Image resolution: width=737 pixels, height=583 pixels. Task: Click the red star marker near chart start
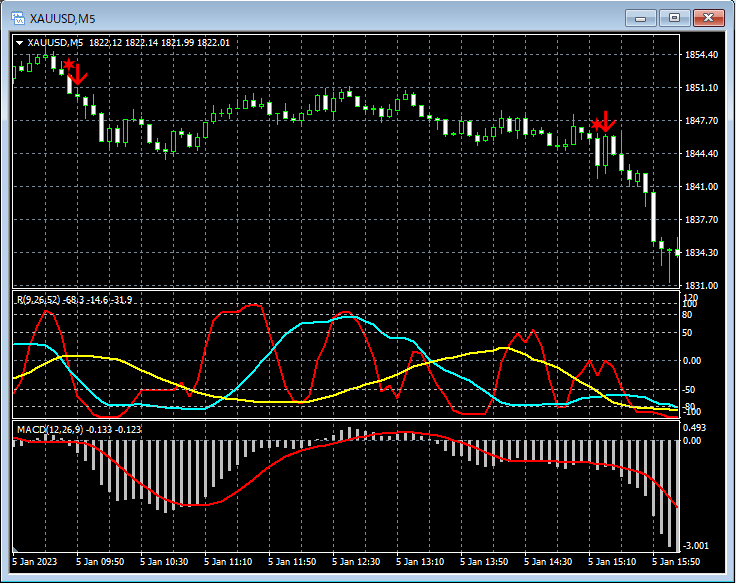pos(67,65)
